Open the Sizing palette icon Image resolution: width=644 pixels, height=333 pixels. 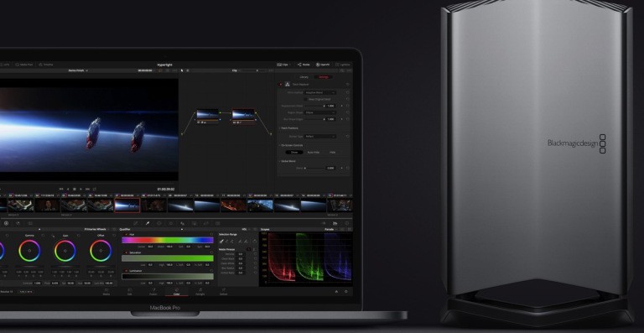click(206, 223)
